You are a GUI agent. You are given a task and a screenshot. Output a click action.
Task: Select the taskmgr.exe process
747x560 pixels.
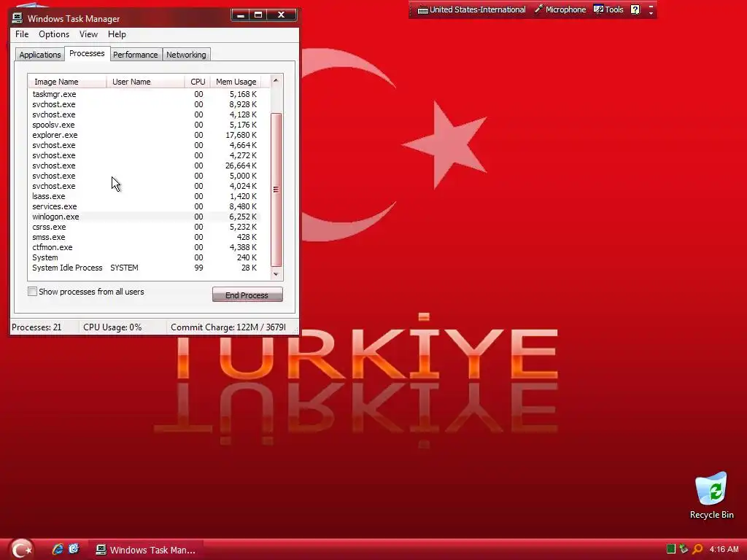point(145,94)
